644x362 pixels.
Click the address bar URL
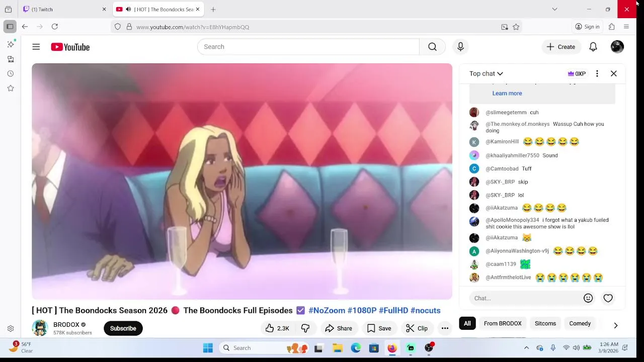pyautogui.click(x=193, y=27)
